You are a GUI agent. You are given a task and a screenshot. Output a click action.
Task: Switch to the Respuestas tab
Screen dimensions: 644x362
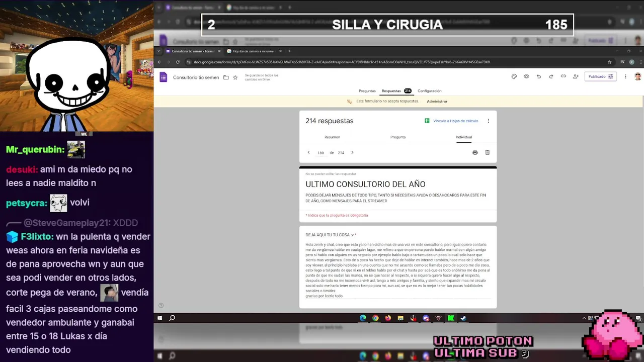click(396, 91)
